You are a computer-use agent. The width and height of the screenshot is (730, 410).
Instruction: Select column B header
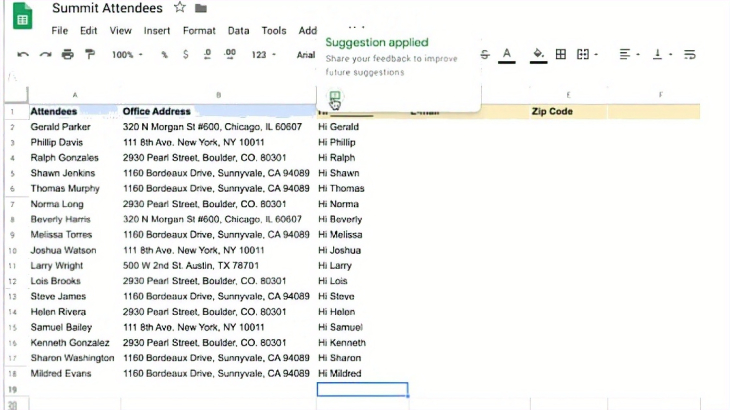tap(218, 95)
